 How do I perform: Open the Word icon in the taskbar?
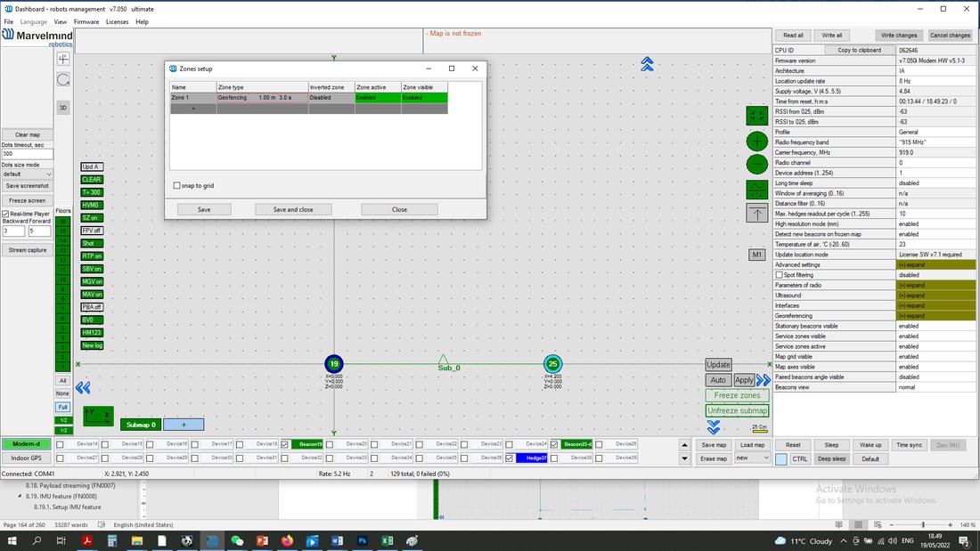(337, 540)
